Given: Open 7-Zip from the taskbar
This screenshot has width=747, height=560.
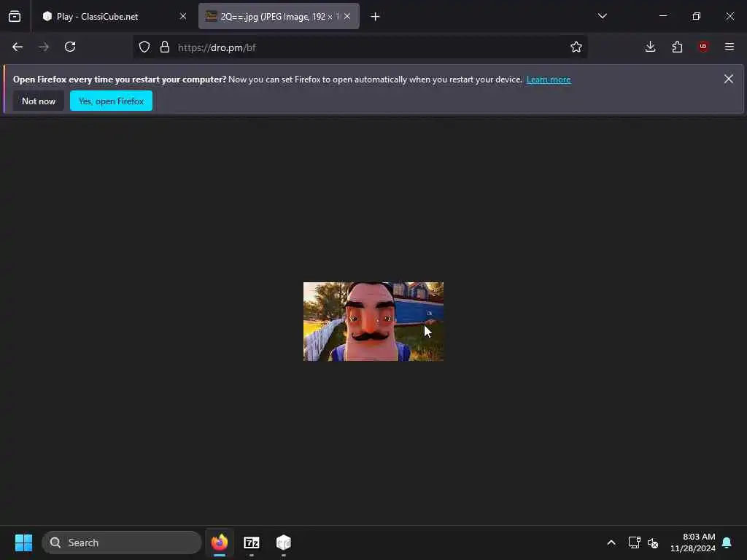Looking at the screenshot, I should (x=252, y=542).
